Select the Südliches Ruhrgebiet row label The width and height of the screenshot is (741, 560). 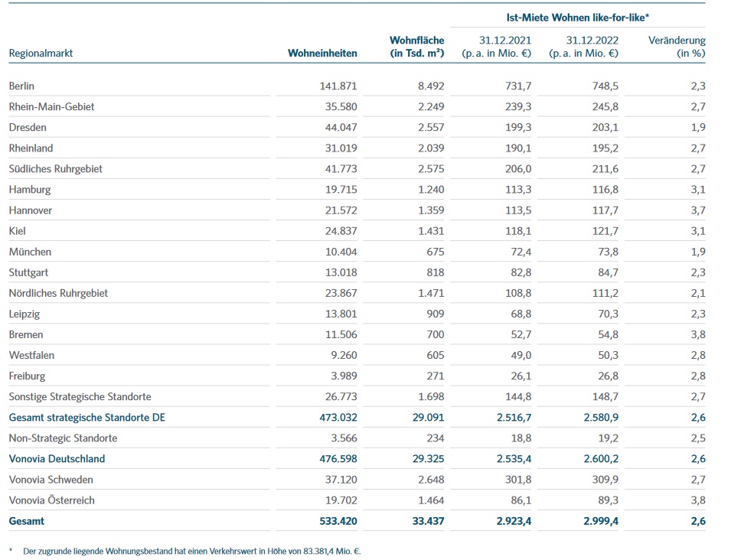pyautogui.click(x=55, y=169)
